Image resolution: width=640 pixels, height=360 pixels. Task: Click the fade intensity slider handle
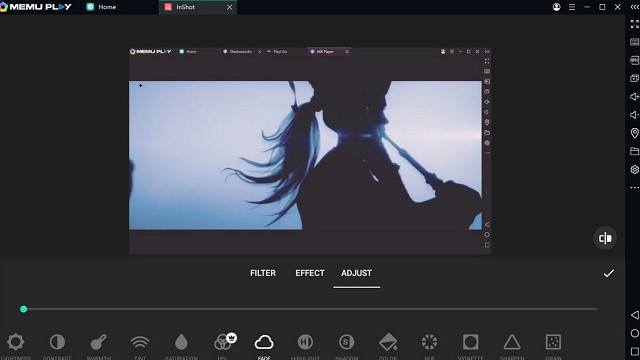tap(24, 309)
